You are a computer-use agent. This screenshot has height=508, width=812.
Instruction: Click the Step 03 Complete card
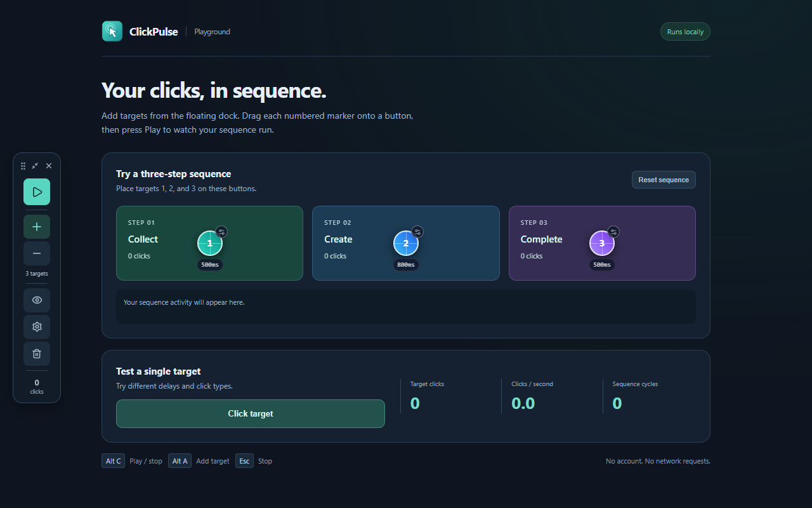602,243
